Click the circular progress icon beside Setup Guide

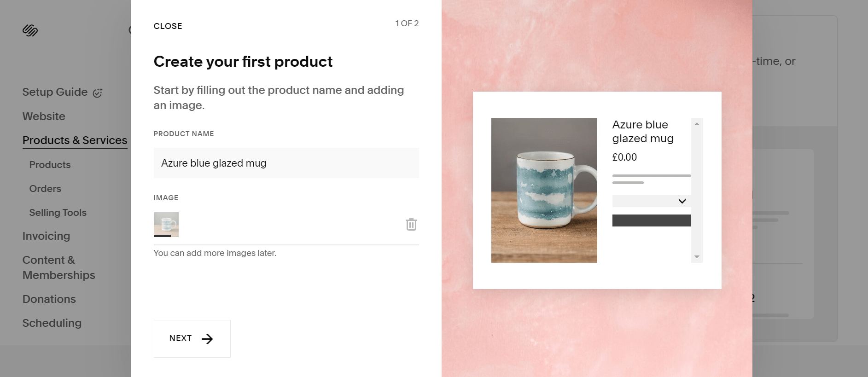(x=97, y=93)
